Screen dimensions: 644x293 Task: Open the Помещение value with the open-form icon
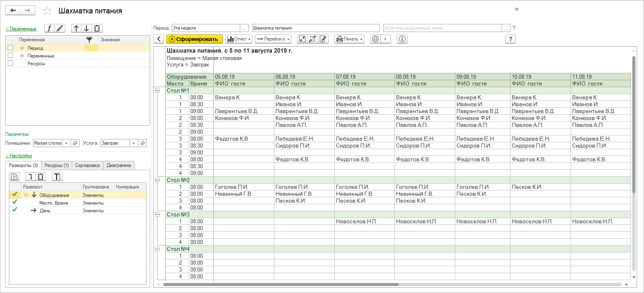point(75,143)
